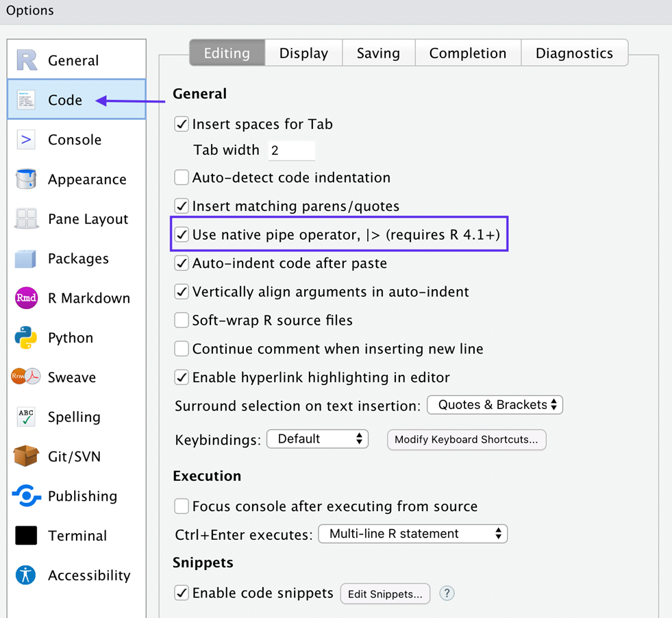
Task: Click into the Tab width field
Action: [291, 151]
